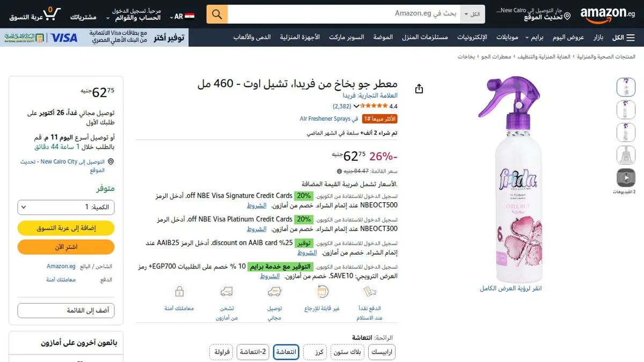
Task: Select the second product thumbnail
Action: click(626, 109)
